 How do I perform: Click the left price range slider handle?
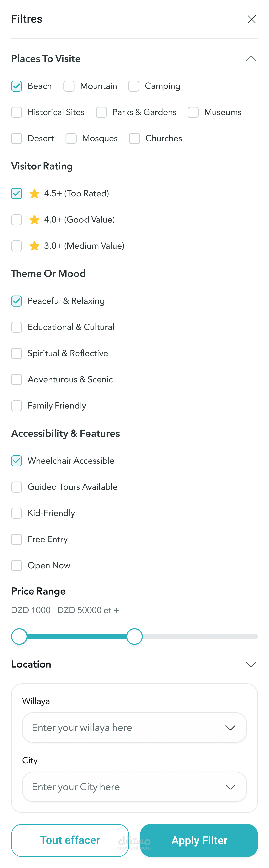19,636
